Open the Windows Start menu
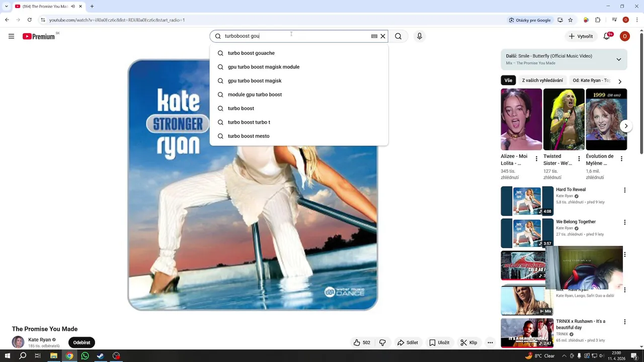This screenshot has height=362, width=644. (x=7, y=356)
